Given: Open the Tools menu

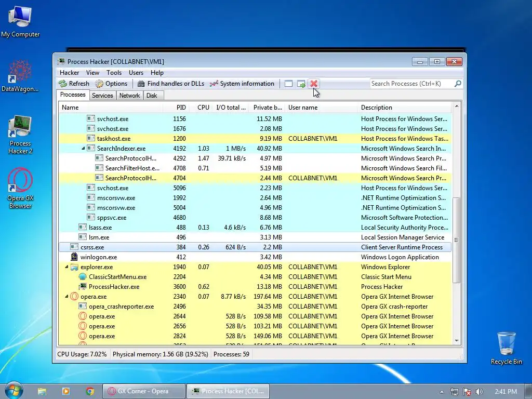Looking at the screenshot, I should point(114,73).
